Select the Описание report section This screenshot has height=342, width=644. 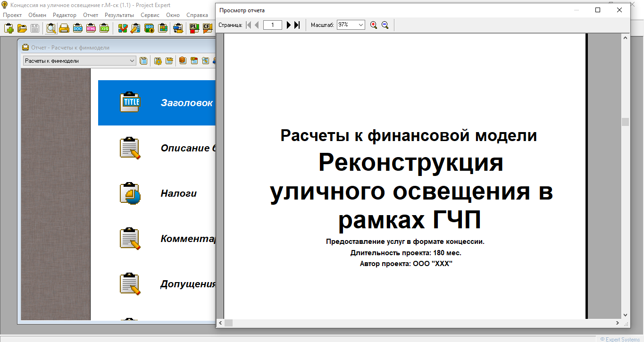(157, 148)
